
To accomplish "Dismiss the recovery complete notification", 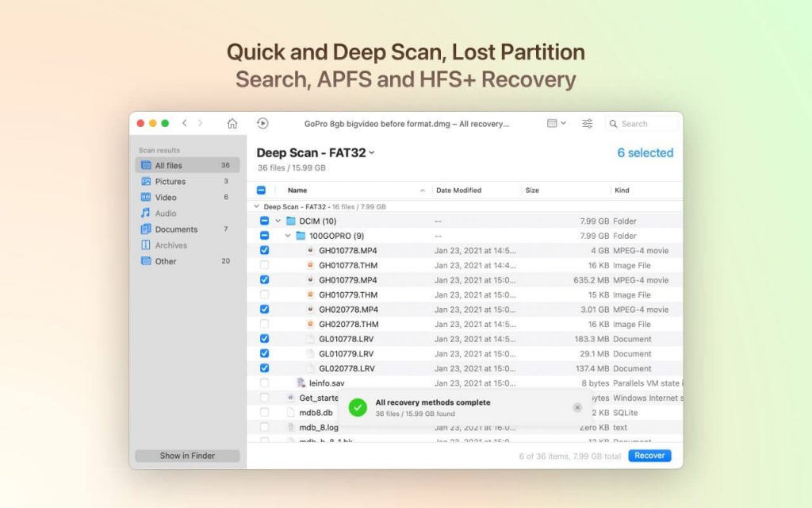I will [577, 407].
